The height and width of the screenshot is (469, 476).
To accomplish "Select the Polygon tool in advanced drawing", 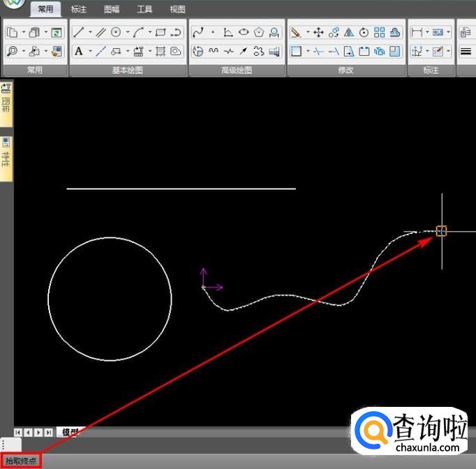I will pyautogui.click(x=260, y=32).
